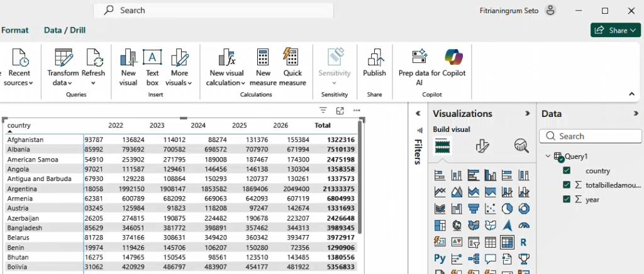Select the treemap visual

[440, 225]
